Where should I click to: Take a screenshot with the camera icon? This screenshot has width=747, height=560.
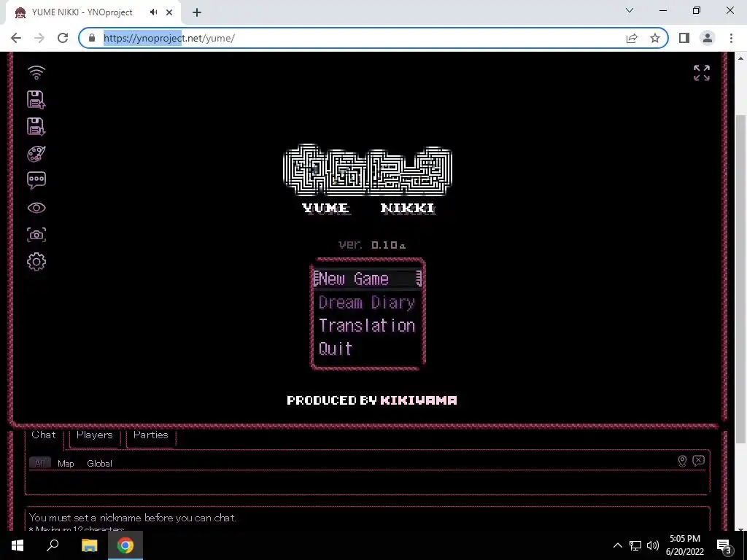click(x=36, y=235)
